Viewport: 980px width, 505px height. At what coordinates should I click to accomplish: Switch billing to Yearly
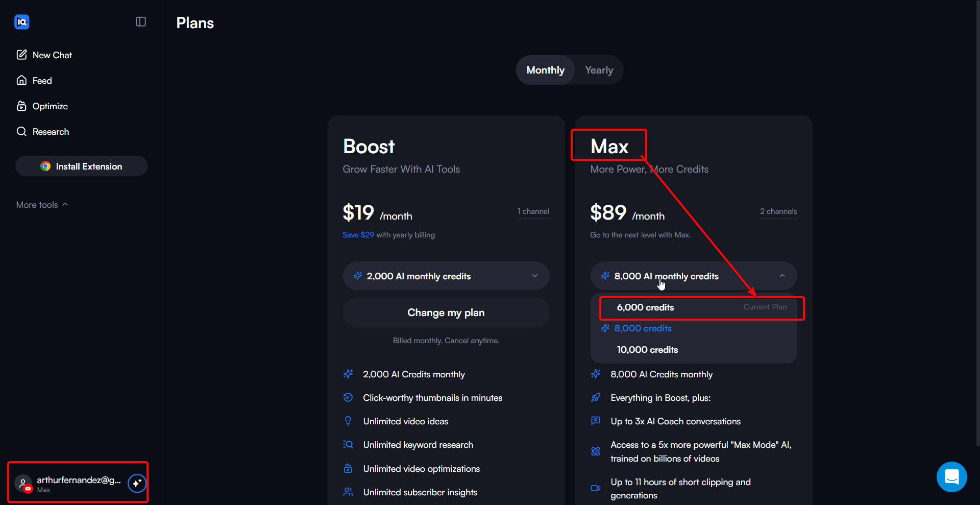599,70
